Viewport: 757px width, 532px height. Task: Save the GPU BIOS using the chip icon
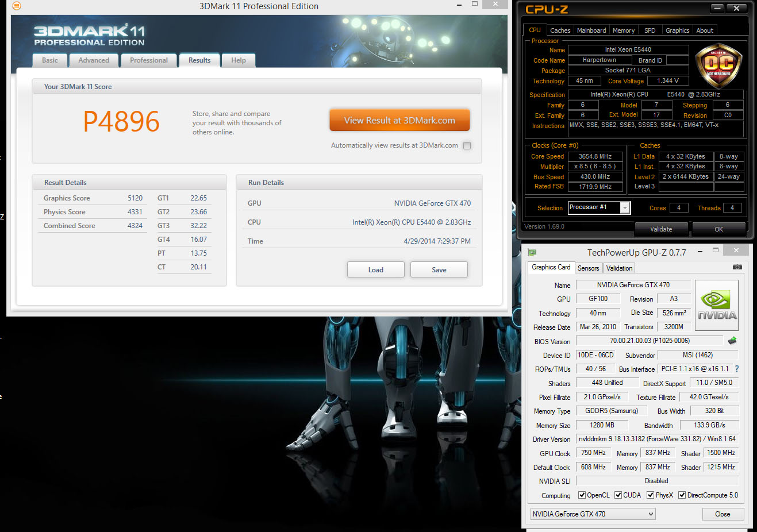pos(732,341)
